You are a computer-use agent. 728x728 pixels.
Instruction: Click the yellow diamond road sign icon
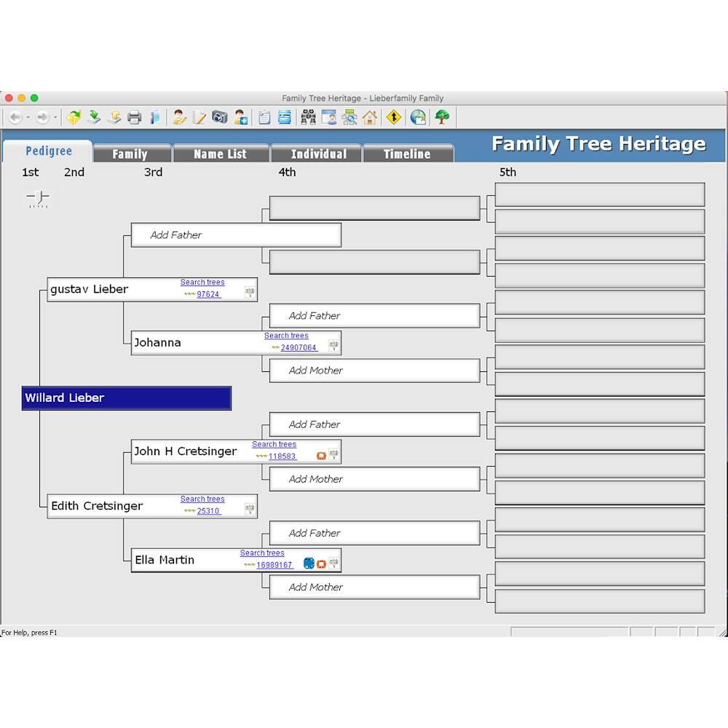click(394, 117)
